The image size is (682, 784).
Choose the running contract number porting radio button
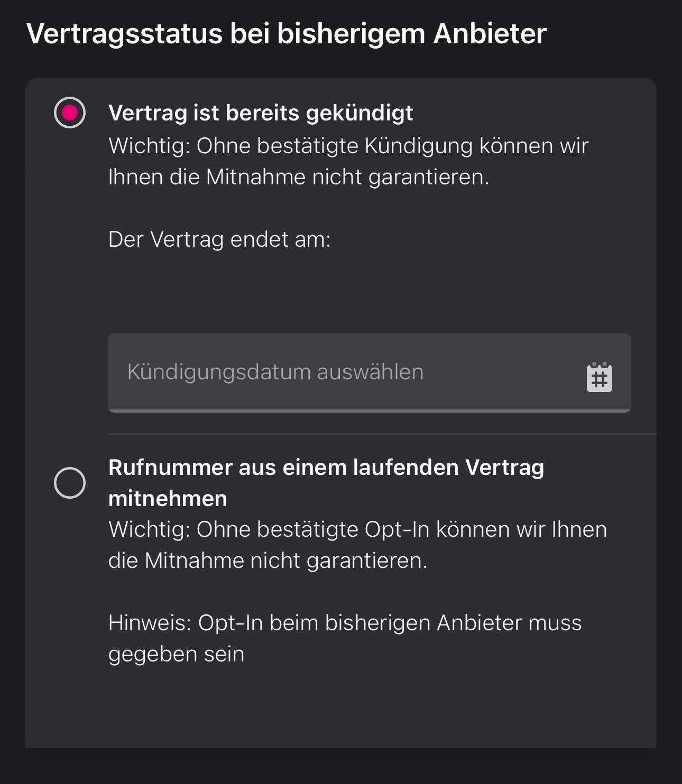pyautogui.click(x=70, y=482)
